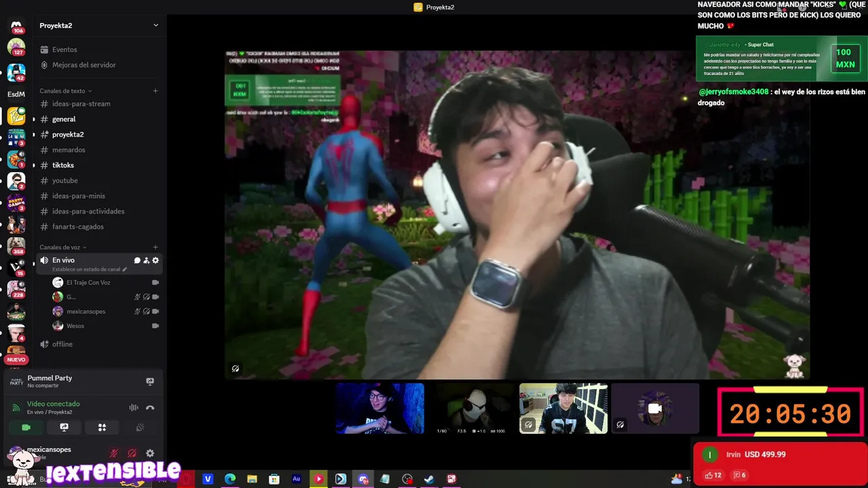Collapse the Canales de voz category
This screenshot has width=868, height=488.
63,247
